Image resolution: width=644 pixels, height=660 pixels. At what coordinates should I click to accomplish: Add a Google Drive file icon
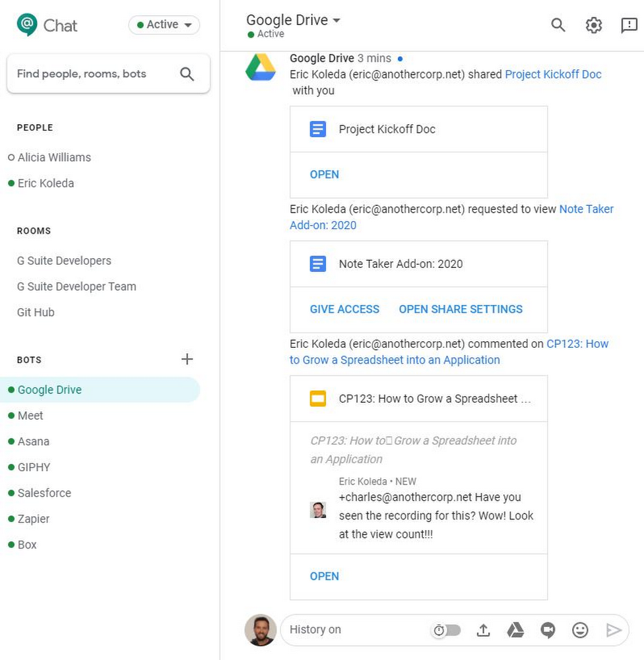coord(515,630)
